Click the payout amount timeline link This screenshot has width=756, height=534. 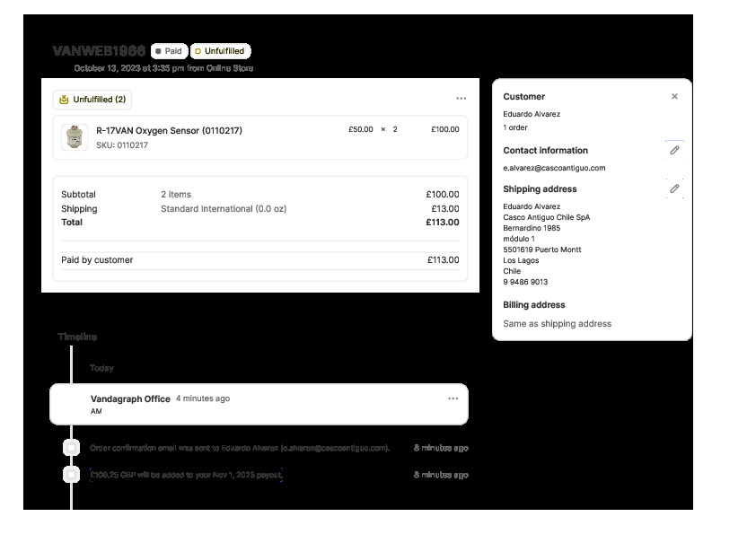187,475
